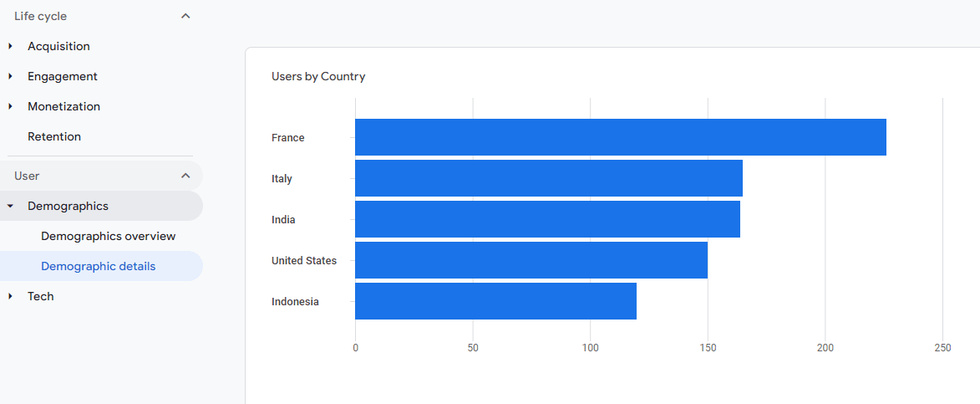Open the Acquisition reports
Image resolution: width=980 pixels, height=404 pixels.
pos(58,46)
